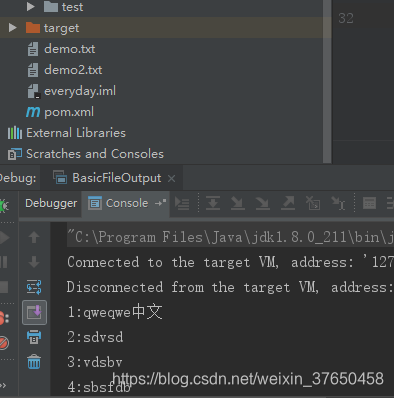Click the java command line in console
The image size is (394, 398).
(230, 237)
